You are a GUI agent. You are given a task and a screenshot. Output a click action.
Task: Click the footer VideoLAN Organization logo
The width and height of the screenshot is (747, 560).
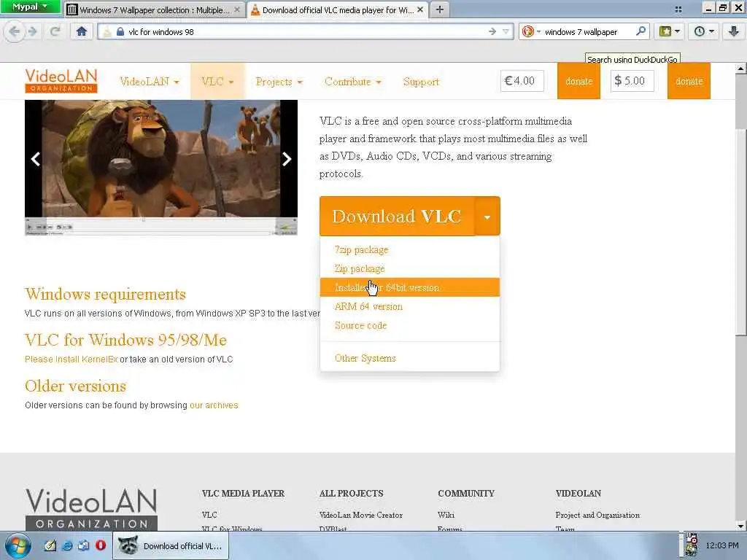[91, 509]
